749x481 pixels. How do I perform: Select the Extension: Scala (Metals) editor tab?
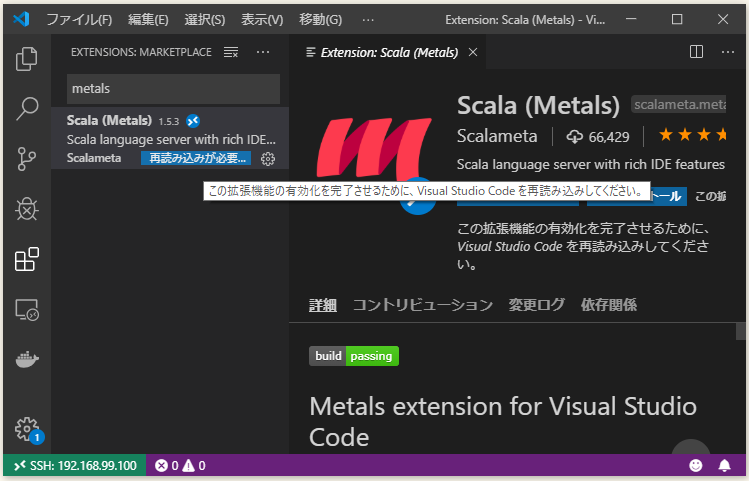click(389, 52)
